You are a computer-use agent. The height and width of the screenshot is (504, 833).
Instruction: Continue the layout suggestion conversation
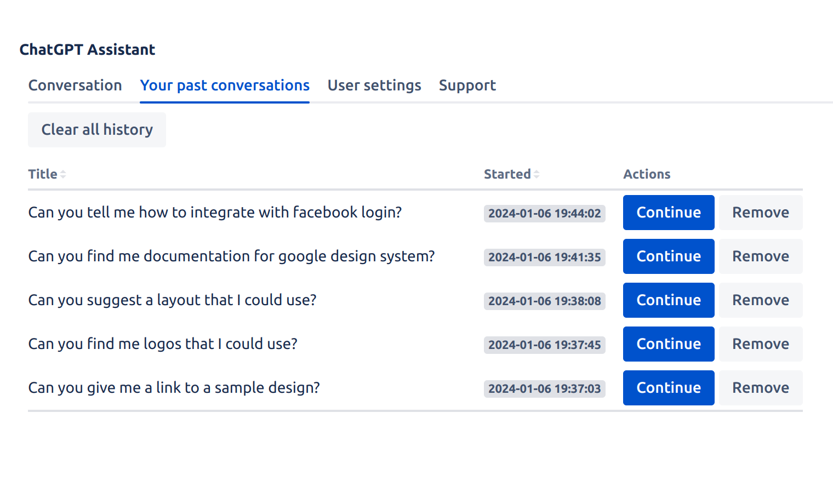pyautogui.click(x=669, y=300)
